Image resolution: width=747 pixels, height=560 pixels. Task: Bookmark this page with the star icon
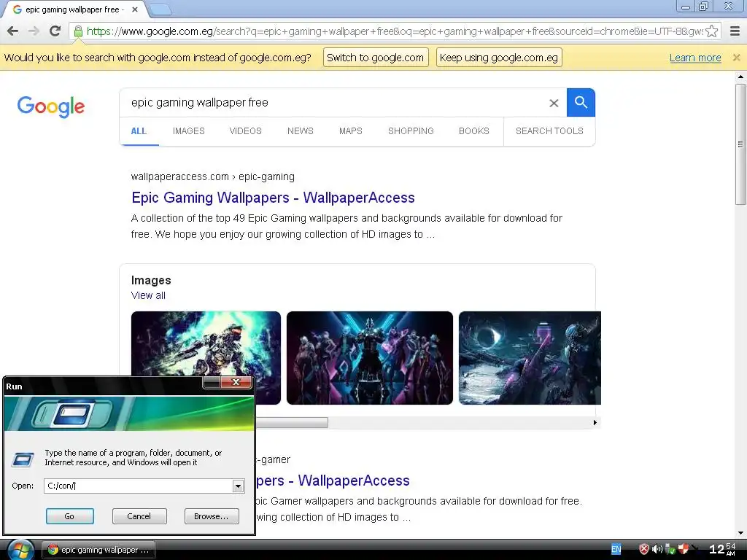click(712, 31)
